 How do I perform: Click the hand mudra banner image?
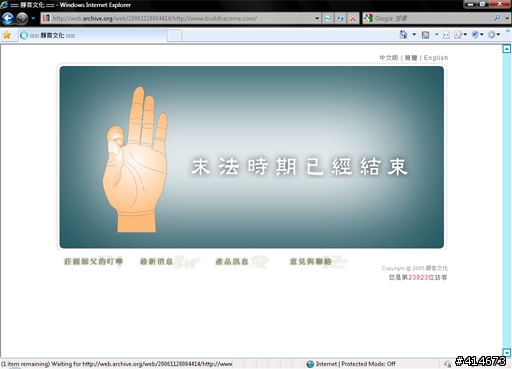click(252, 157)
